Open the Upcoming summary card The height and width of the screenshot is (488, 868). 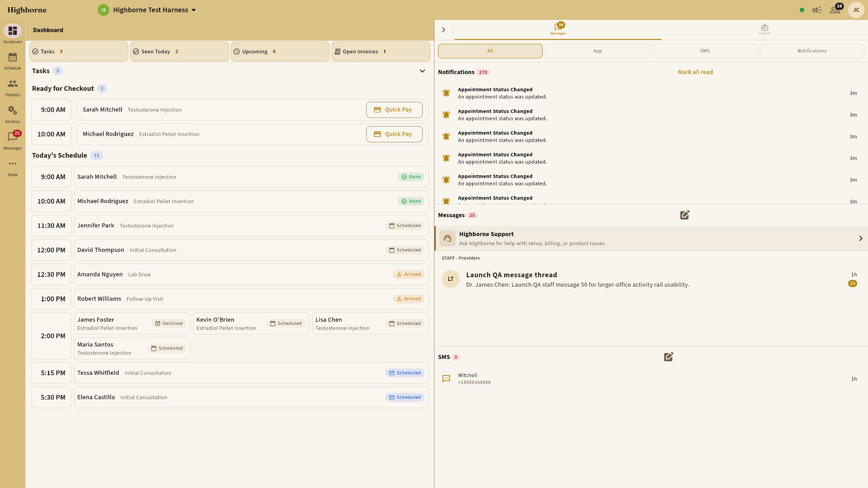tap(280, 51)
